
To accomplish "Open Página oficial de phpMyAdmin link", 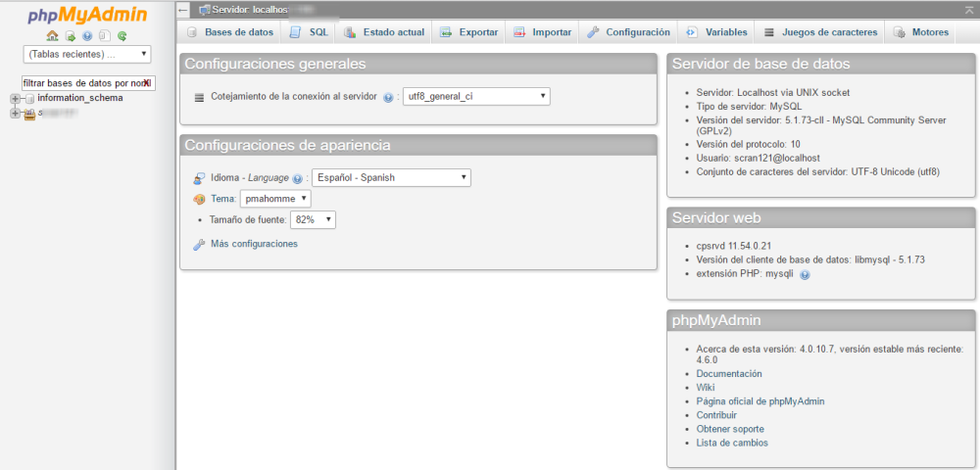I will click(760, 401).
